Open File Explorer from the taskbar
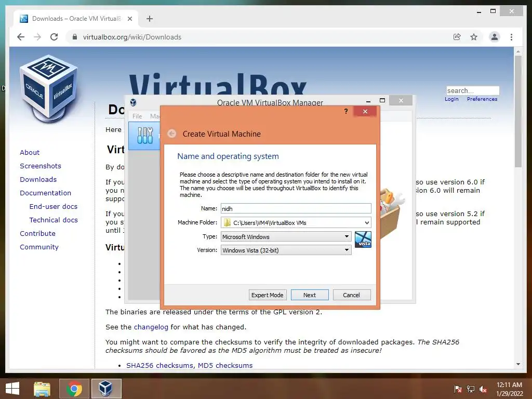 point(42,389)
